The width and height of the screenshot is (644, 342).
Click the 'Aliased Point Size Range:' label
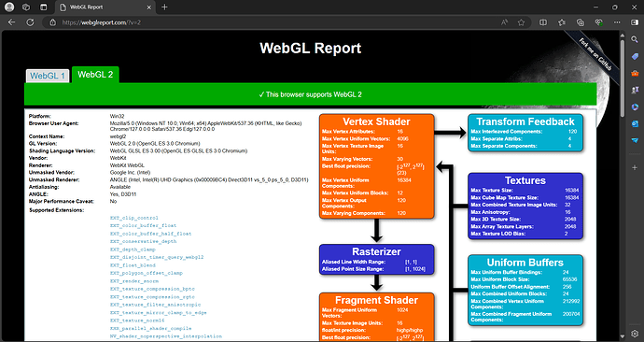coord(353,269)
